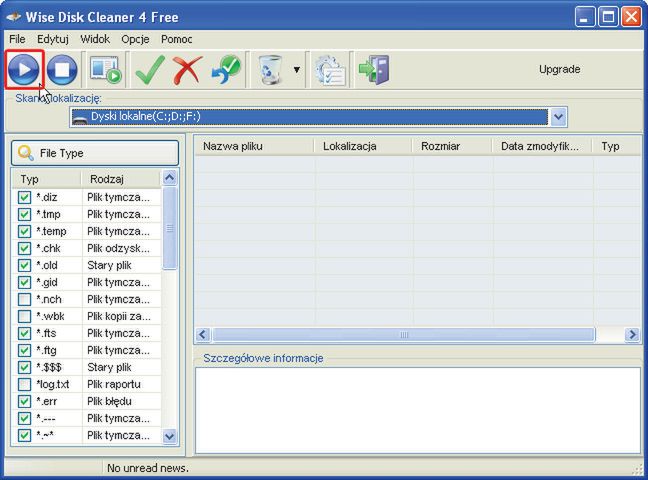Image resolution: width=648 pixels, height=480 pixels.
Task: Uncheck the *.chk file type
Action: tap(24, 248)
